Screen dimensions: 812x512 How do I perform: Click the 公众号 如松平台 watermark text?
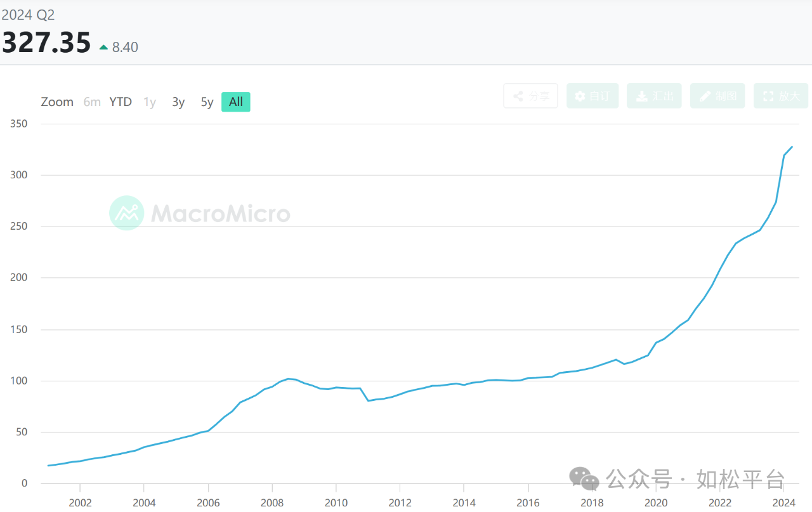[695, 479]
